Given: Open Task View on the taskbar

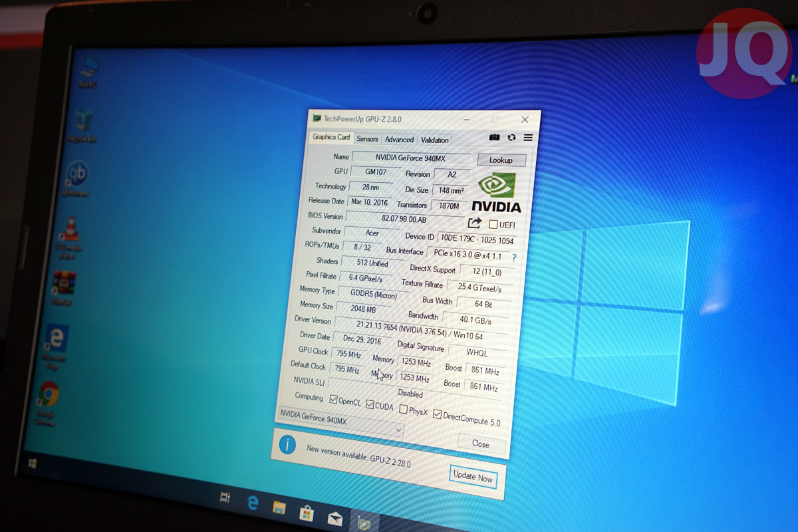Looking at the screenshot, I should [225, 496].
